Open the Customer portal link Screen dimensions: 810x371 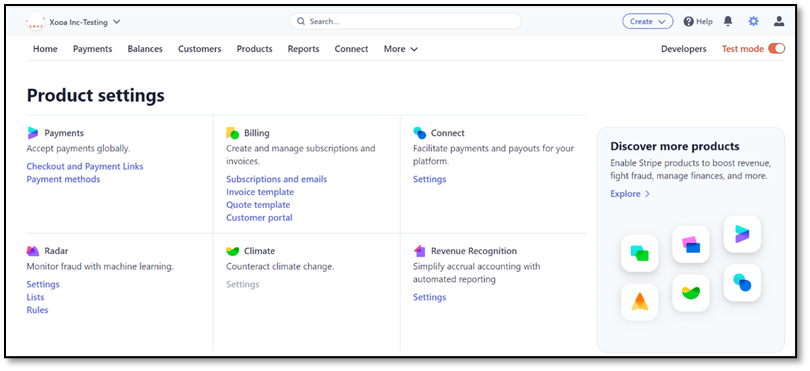(x=259, y=218)
